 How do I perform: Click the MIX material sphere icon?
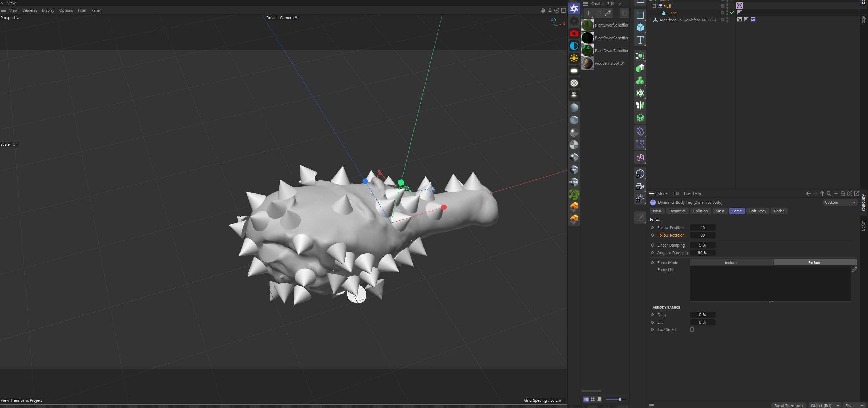click(x=574, y=169)
